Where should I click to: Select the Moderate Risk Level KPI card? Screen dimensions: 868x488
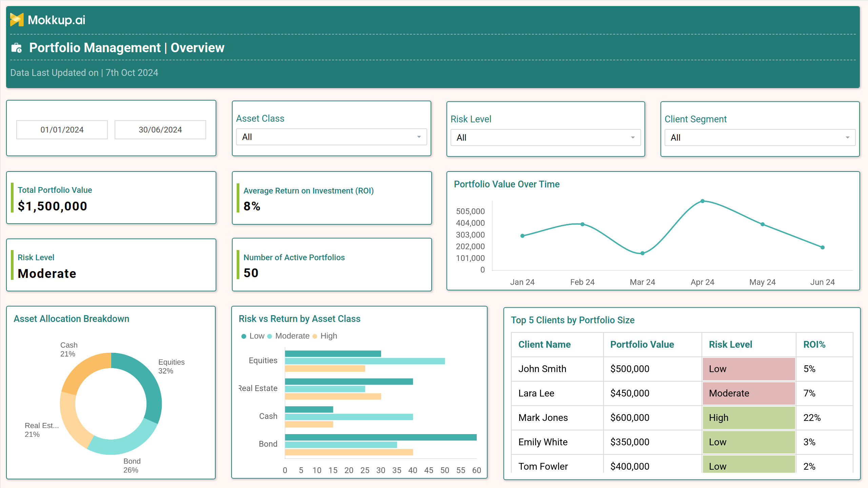(x=111, y=265)
